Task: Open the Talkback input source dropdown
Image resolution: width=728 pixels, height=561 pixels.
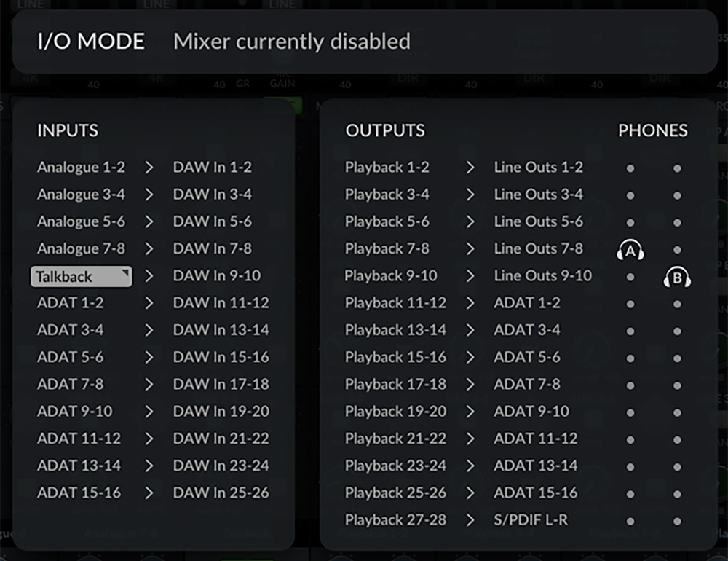Action: [82, 276]
